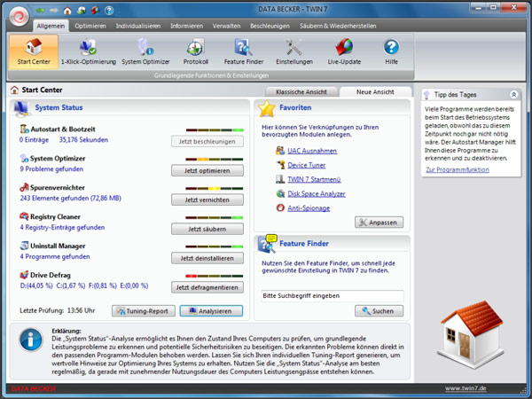The width and height of the screenshot is (532, 399).
Task: Click the '35,176 Sekunden' value
Action: coord(83,140)
